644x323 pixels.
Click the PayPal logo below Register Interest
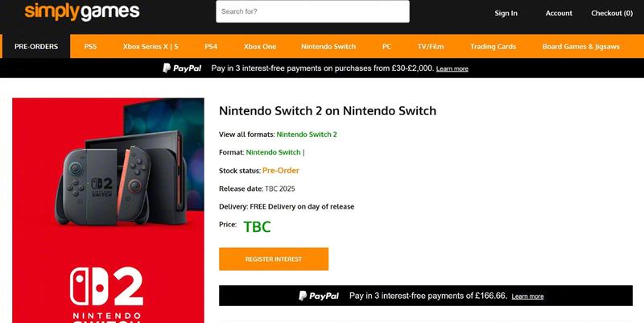pyautogui.click(x=319, y=296)
